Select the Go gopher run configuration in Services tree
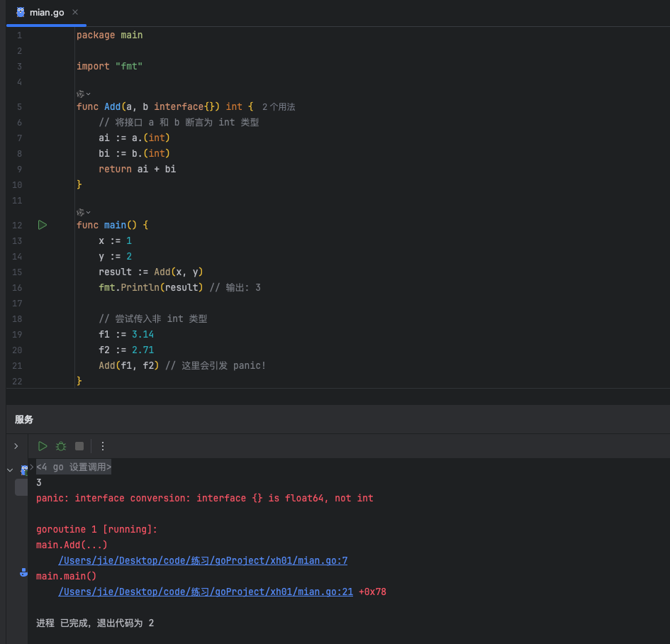The width and height of the screenshot is (670, 644). click(x=24, y=470)
